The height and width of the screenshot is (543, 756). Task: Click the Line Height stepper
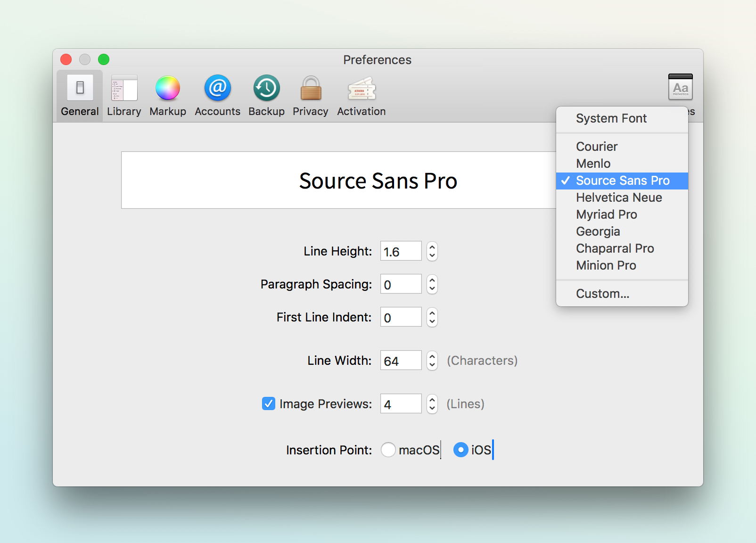[432, 251]
